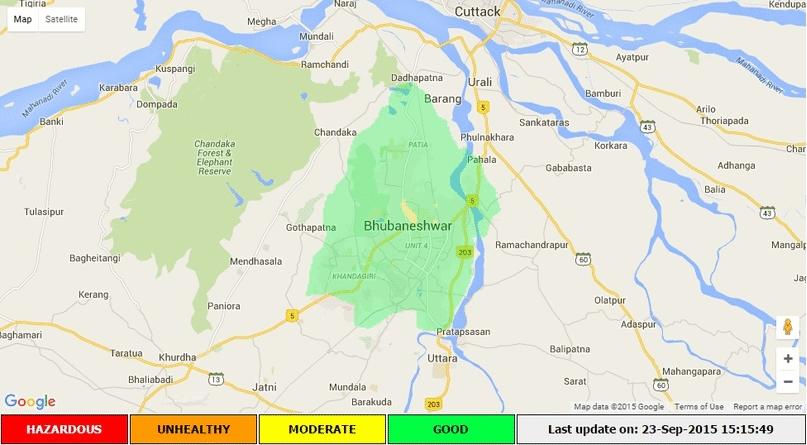Zoom out with the minus button

point(787,382)
